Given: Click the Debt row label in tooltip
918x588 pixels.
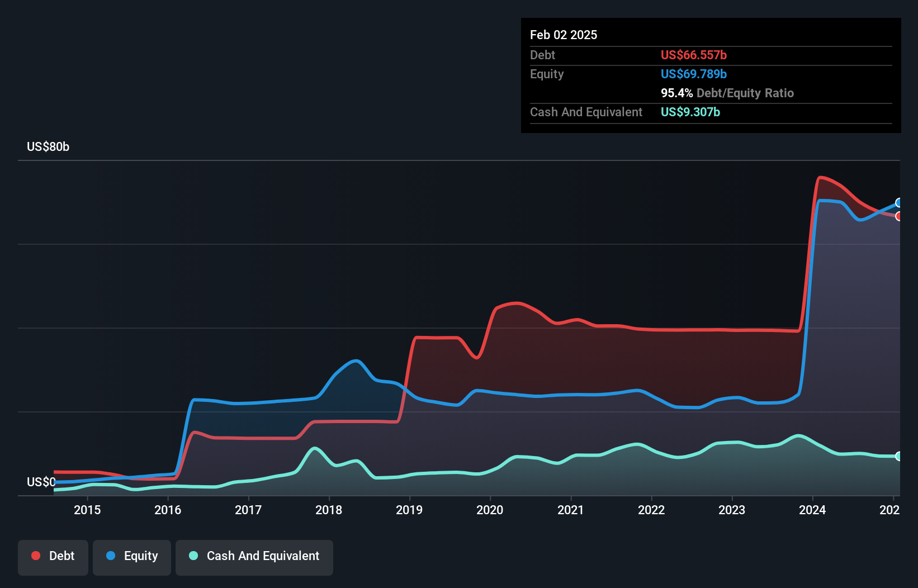Looking at the screenshot, I should tap(542, 55).
